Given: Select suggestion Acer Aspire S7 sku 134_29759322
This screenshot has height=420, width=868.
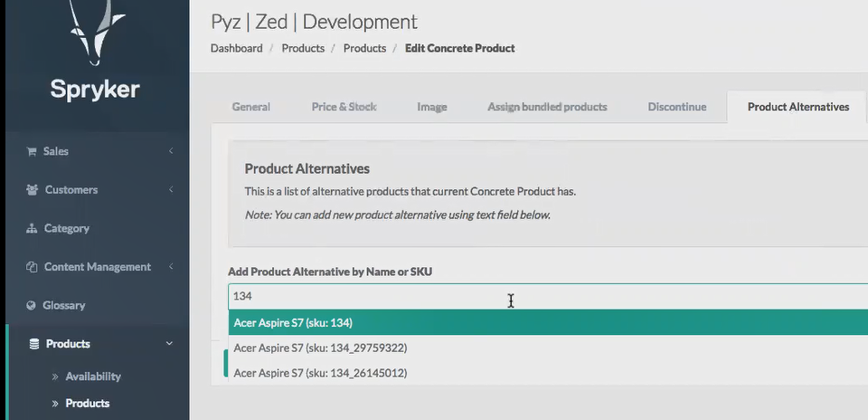Looking at the screenshot, I should click(319, 348).
